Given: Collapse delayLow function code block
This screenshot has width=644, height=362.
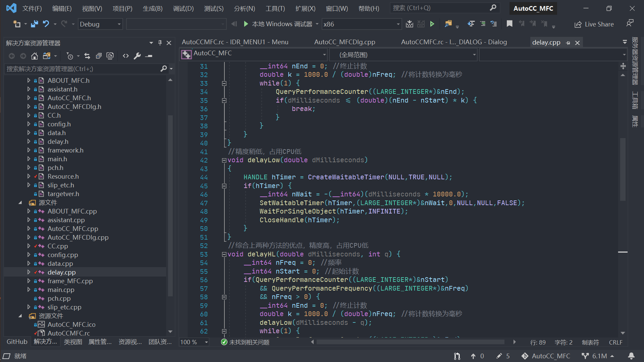Looking at the screenshot, I should coord(224,160).
